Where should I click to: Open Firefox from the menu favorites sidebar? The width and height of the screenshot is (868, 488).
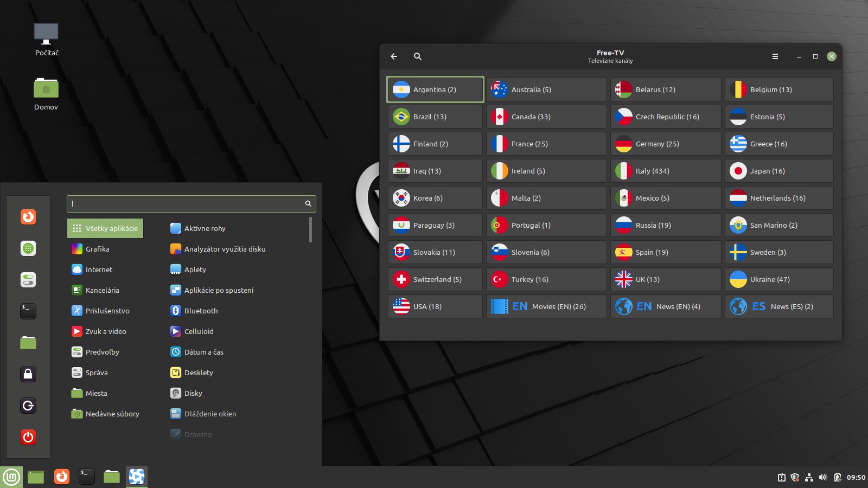tap(28, 217)
